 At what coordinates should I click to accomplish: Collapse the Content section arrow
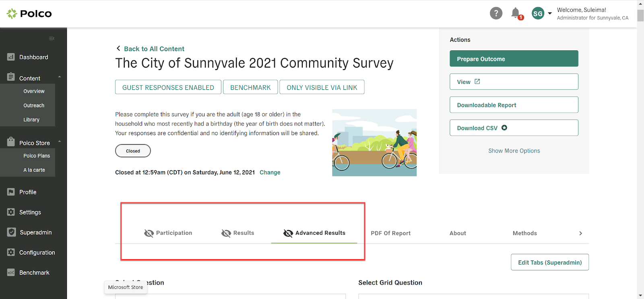(60, 76)
